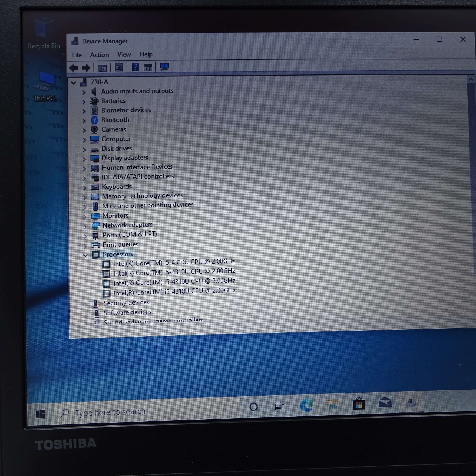This screenshot has height=476, width=476.
Task: Click the Audio speaker icon
Action: tap(94, 92)
